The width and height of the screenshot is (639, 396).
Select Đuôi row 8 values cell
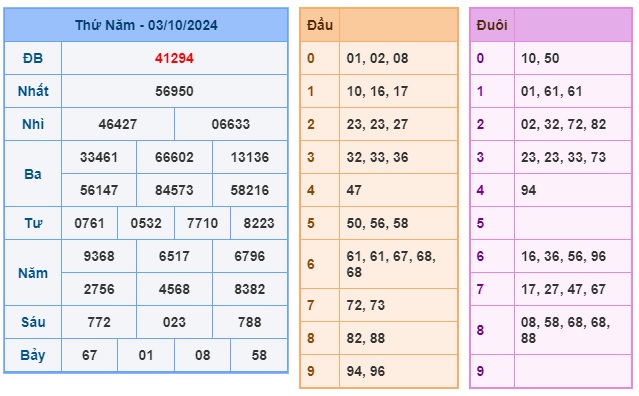click(573, 330)
